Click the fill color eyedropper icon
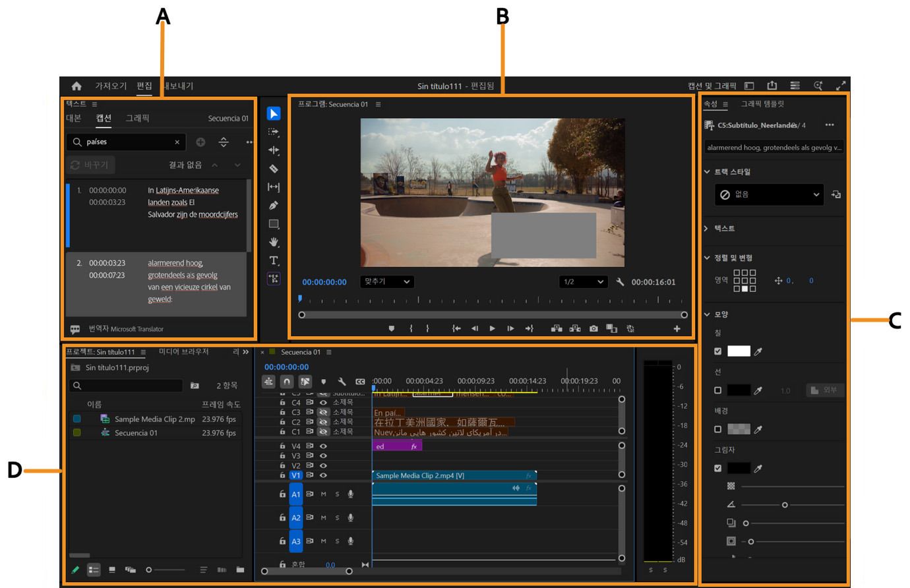 click(x=758, y=351)
